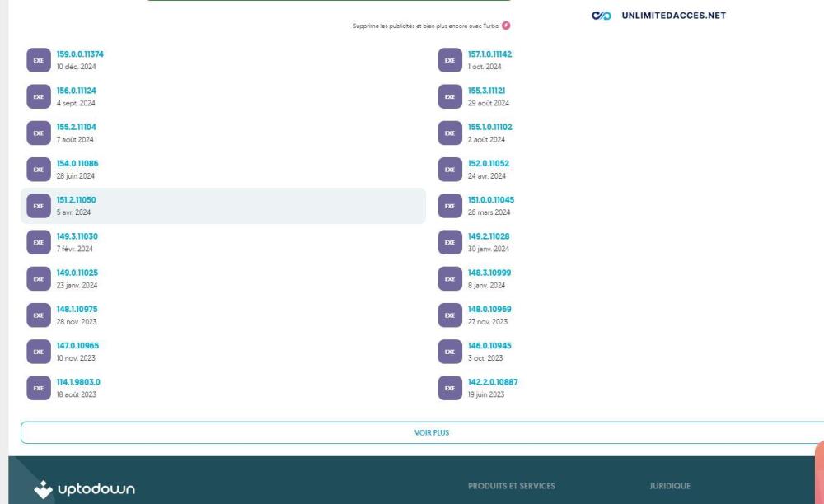Open version 149.3.11030 link

coord(77,236)
